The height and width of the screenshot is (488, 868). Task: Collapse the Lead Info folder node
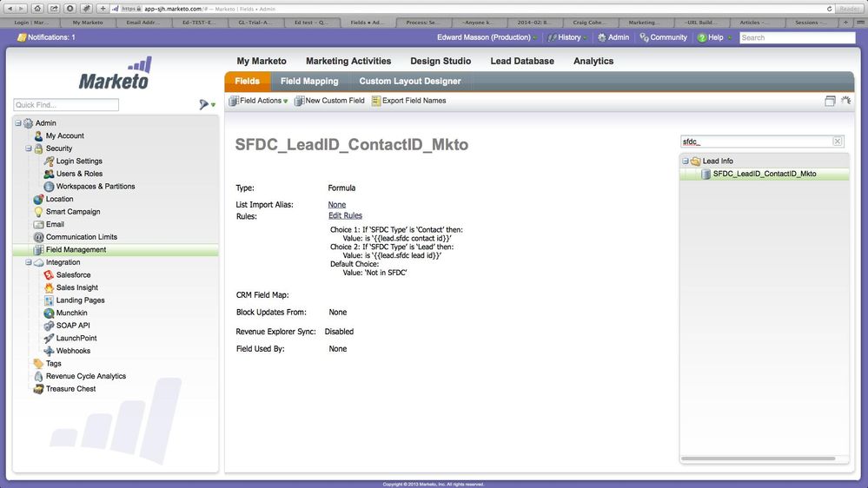click(686, 161)
